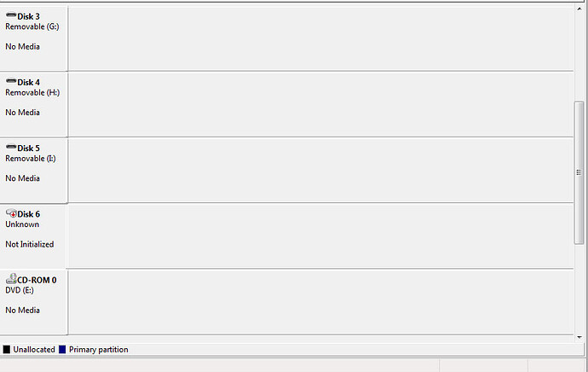588x372 pixels.
Task: Select the CD-ROM 0 DVD (E:) header
Action: pos(33,302)
